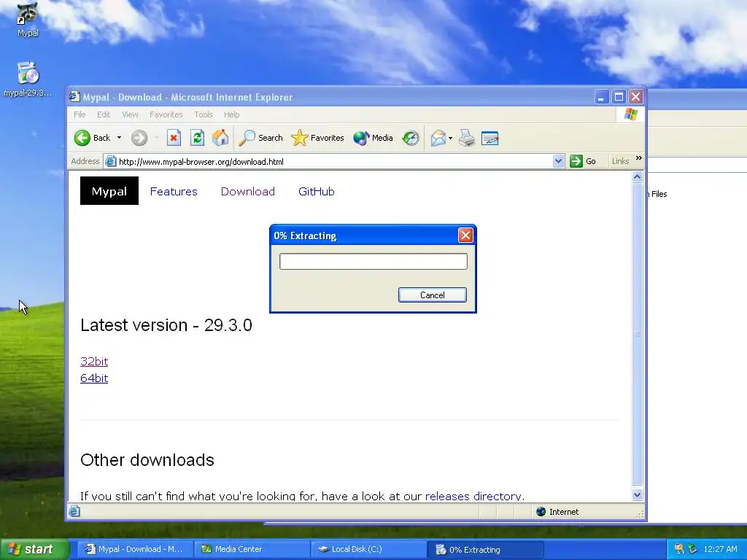
Task: Open Favorites star toolbar button
Action: (x=317, y=138)
